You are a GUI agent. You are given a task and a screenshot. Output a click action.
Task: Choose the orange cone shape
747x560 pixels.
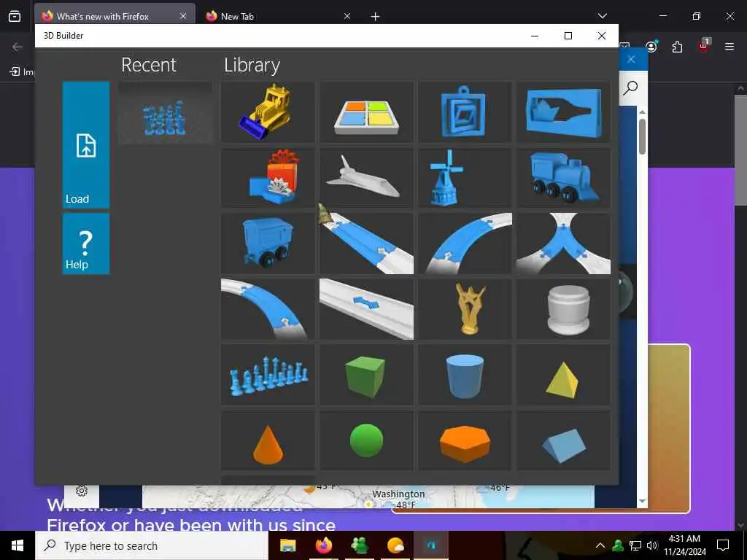268,440
